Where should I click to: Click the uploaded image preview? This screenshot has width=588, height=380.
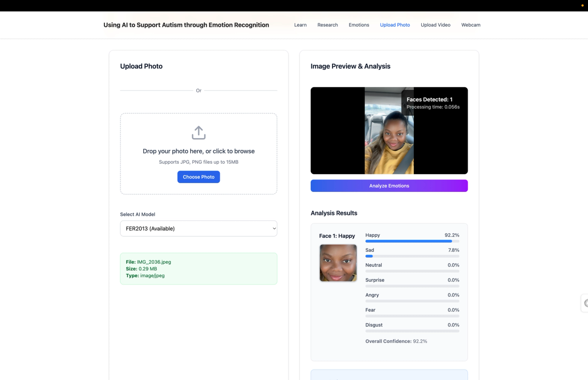(x=389, y=131)
